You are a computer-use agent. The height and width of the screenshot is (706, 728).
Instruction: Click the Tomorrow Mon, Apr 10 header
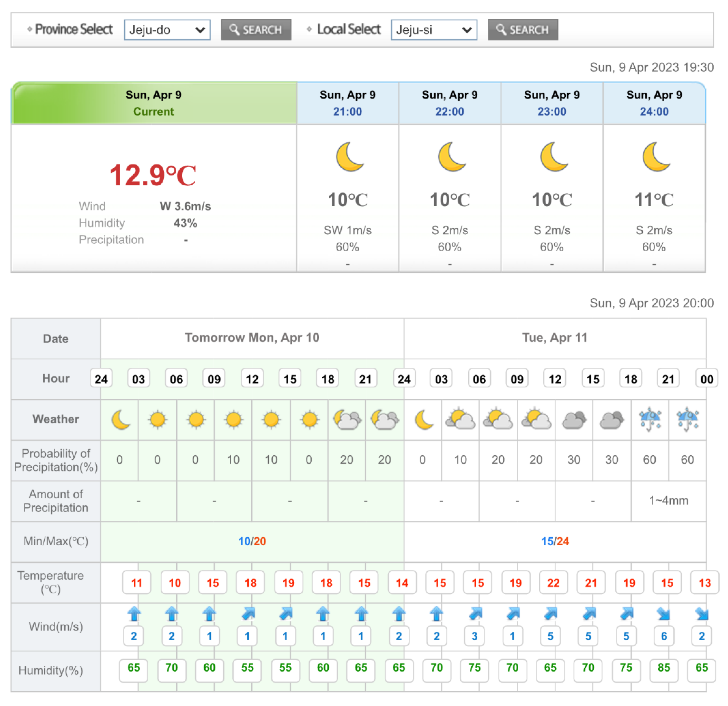pyautogui.click(x=252, y=338)
